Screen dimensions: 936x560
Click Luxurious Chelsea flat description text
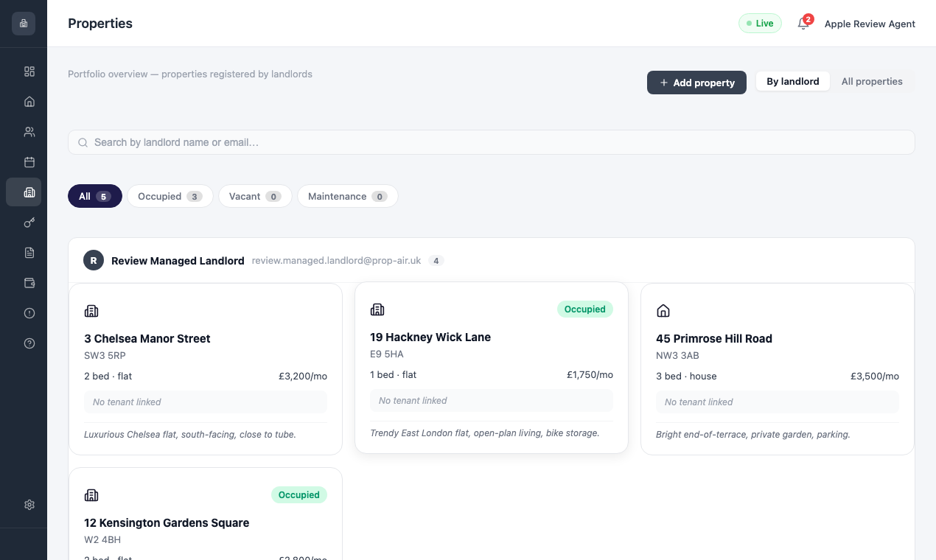pos(190,435)
